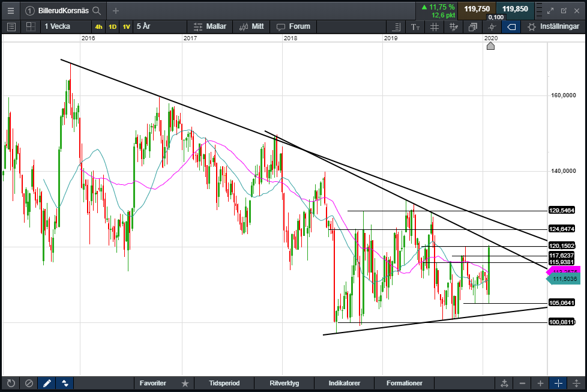Image resolution: width=587 pixels, height=392 pixels.
Task: Open the Tidsperiod dropdown
Action: [224, 383]
